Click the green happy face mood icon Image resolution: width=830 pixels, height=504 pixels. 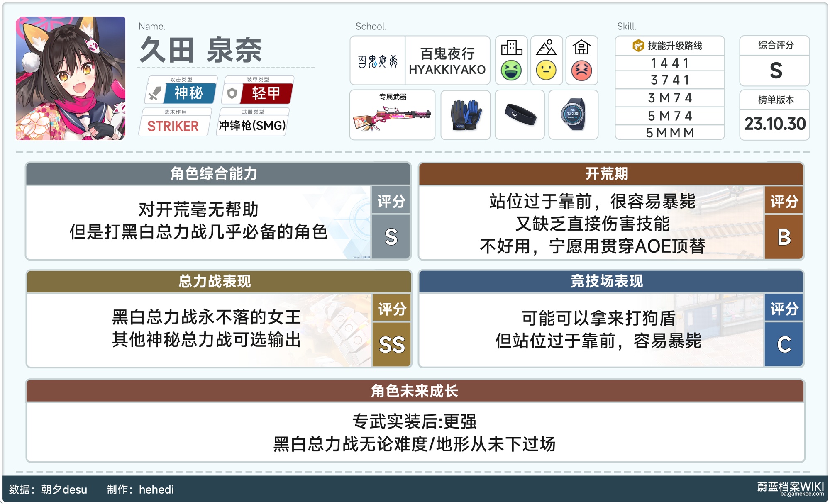[511, 71]
